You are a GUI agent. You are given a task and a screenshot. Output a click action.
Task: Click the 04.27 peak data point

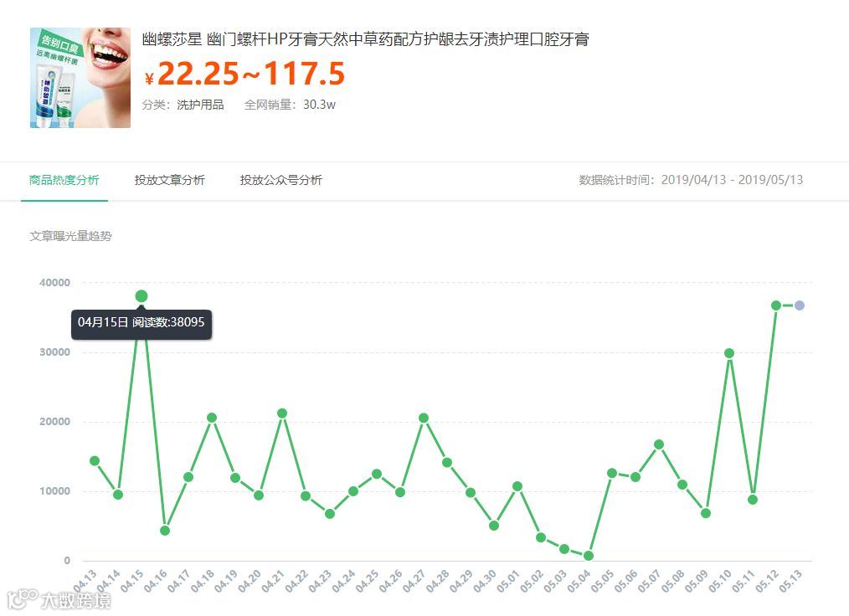(x=424, y=418)
